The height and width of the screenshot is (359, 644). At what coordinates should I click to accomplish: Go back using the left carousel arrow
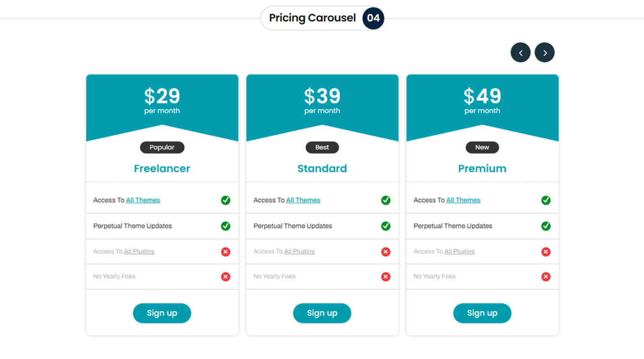point(521,52)
